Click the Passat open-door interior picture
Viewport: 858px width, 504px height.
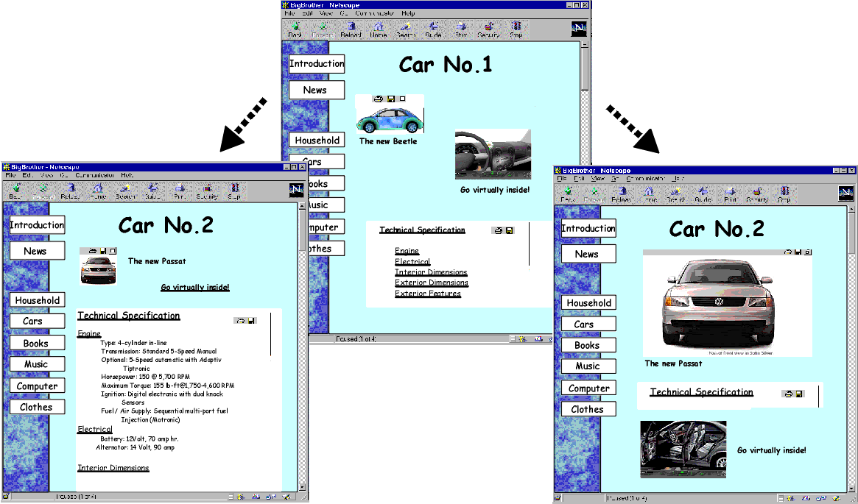point(683,450)
